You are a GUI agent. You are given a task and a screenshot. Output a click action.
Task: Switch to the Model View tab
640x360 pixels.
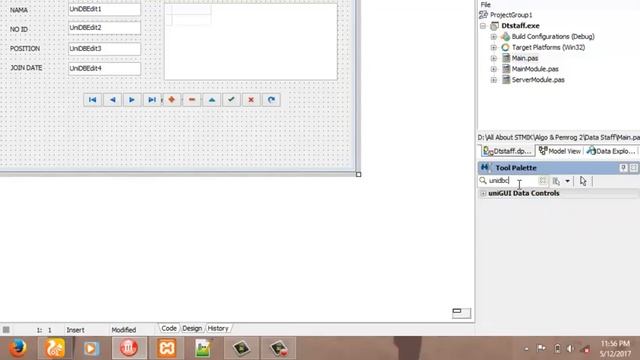point(560,151)
